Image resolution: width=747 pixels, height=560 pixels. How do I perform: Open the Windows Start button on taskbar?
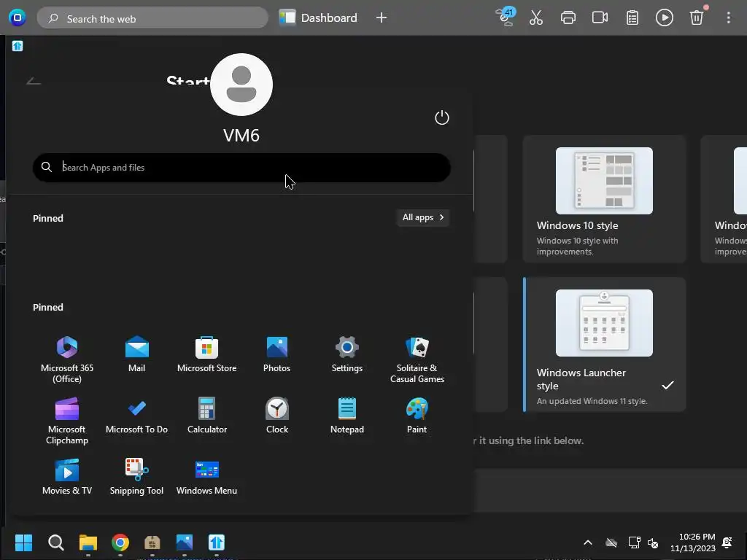point(23,542)
